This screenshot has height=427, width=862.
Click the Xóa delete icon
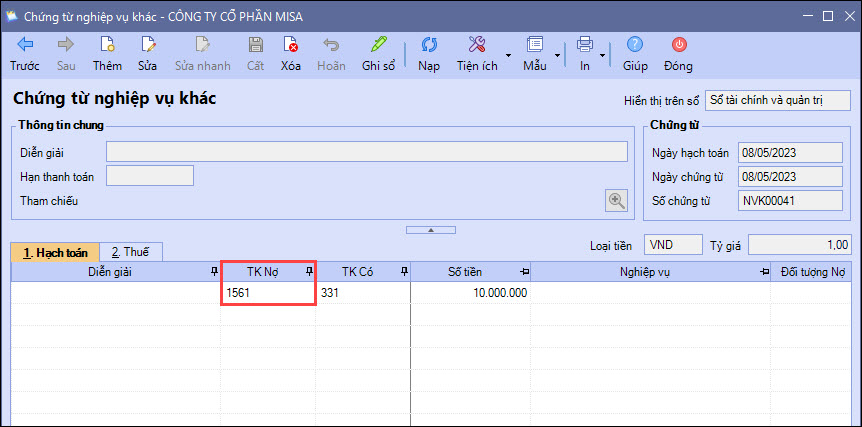coord(290,45)
